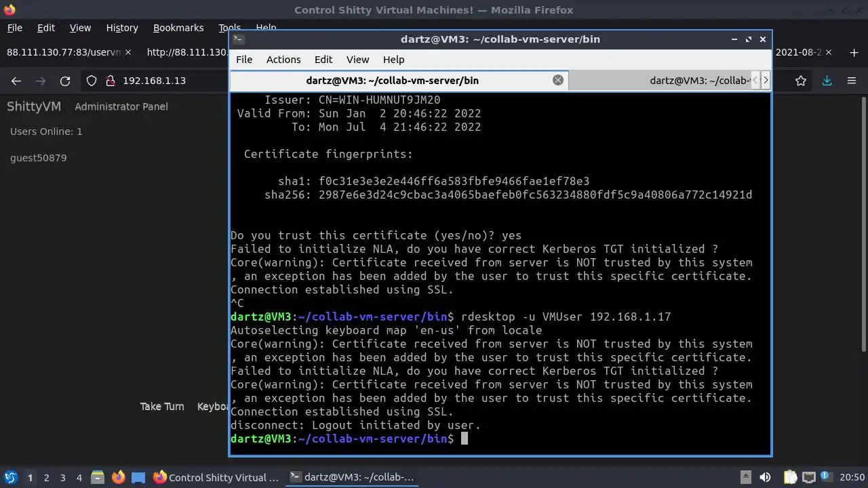Open terminal View menu
The height and width of the screenshot is (488, 868).
coord(357,60)
